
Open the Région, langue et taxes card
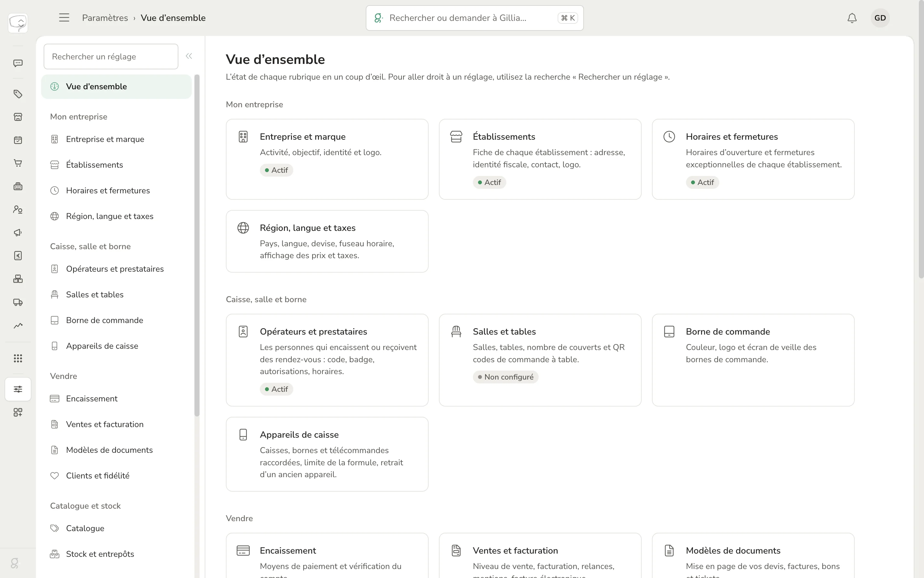(327, 241)
